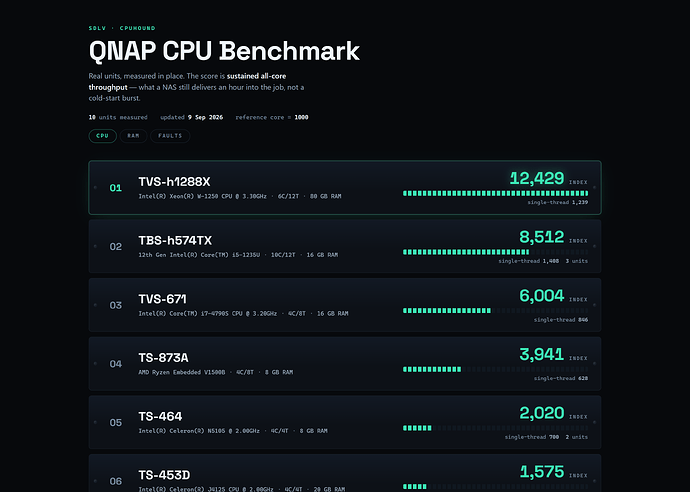Open the TS-464 model name
690x492 pixels.
coord(160,416)
